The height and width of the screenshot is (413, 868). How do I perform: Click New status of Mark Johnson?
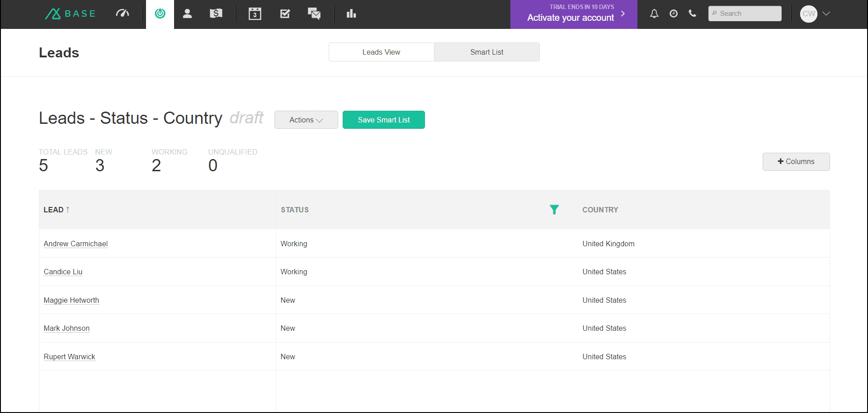pyautogui.click(x=288, y=328)
